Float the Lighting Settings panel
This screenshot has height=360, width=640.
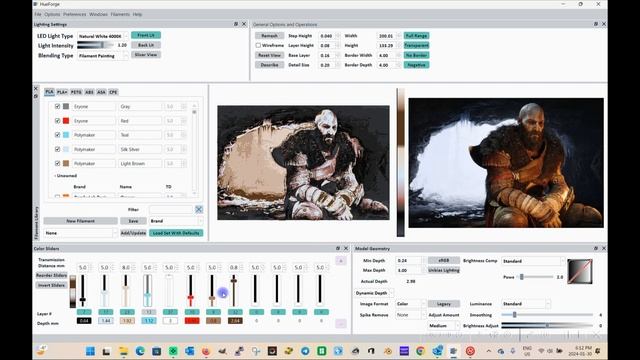click(236, 24)
